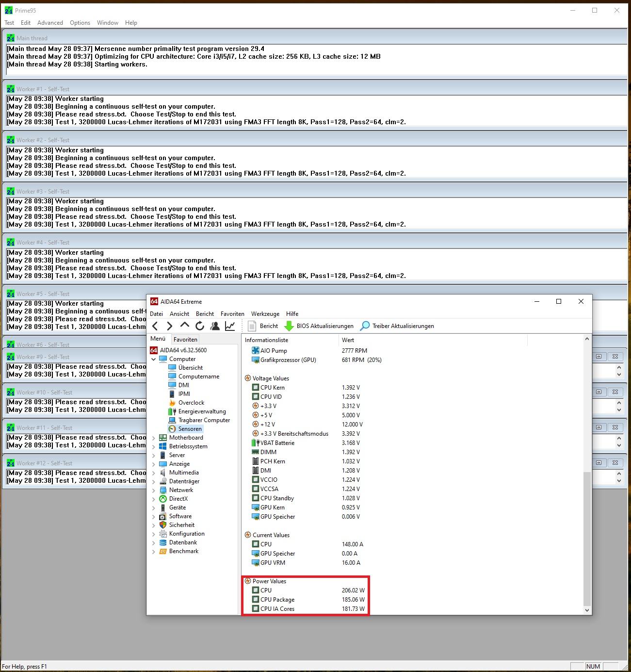
Task: Click the Worker #1 Self-Test title bar
Action: (315, 89)
